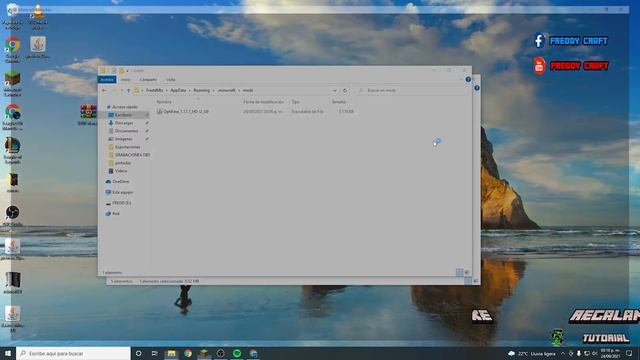Image resolution: width=640 pixels, height=360 pixels.
Task: Select Red in navigation pane
Action: [x=116, y=213]
